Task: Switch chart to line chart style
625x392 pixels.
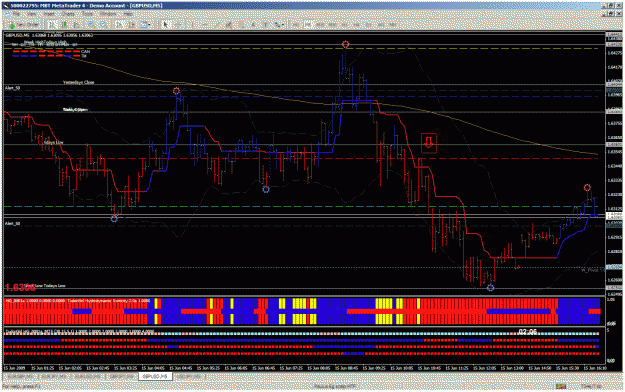Action: (x=77, y=25)
